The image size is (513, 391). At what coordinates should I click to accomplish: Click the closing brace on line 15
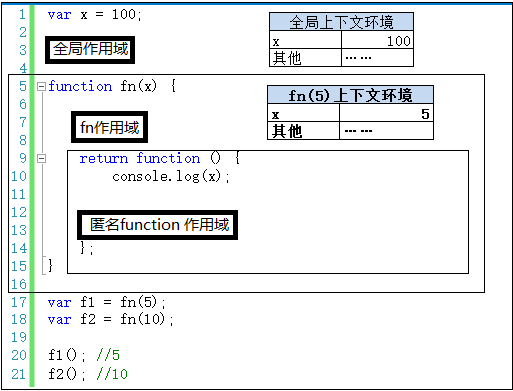50,266
